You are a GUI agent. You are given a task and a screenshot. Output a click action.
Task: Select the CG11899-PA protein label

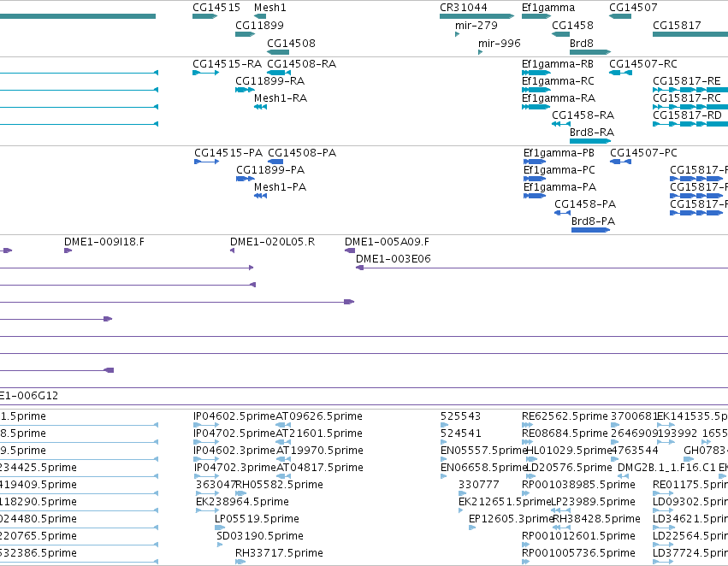coord(270,170)
